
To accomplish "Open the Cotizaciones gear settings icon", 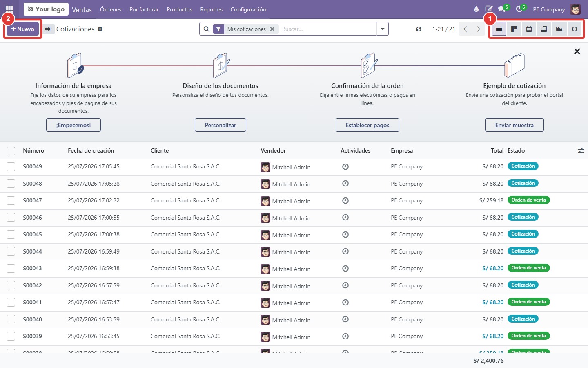I will [100, 29].
